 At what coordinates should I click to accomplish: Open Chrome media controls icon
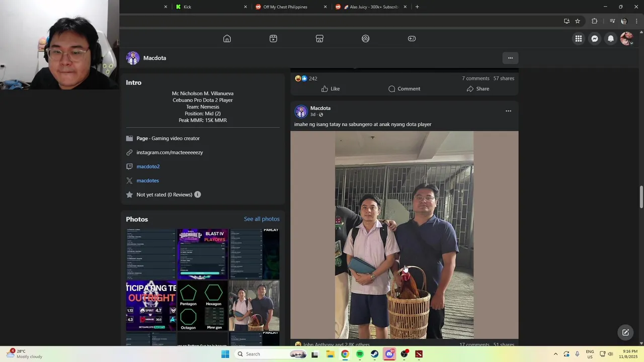click(612, 21)
